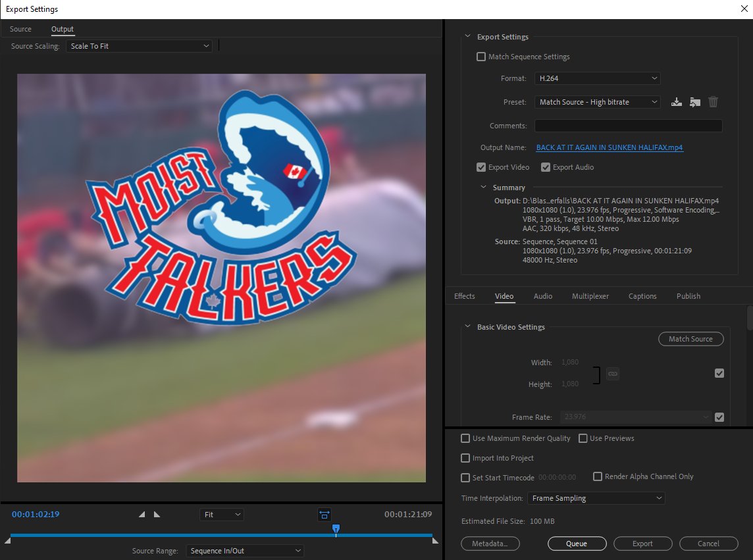Click the timeline end out-point marker

point(435,541)
